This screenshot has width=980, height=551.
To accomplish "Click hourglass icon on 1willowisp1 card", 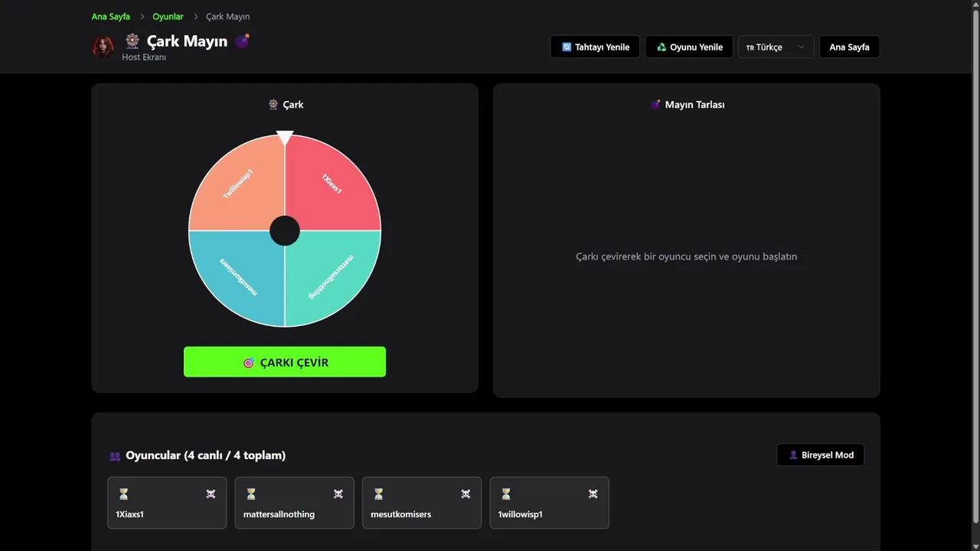I will pyautogui.click(x=505, y=494).
